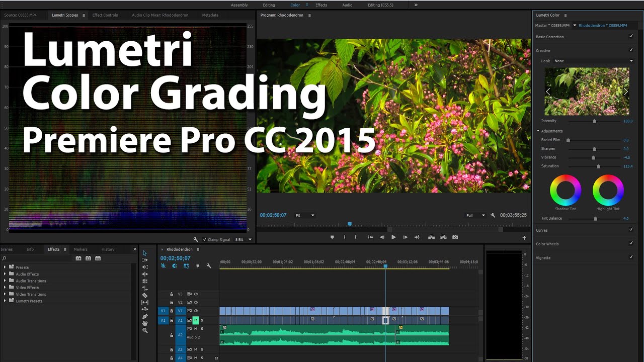Open Lumetri Scopes settings wrench

(x=196, y=240)
